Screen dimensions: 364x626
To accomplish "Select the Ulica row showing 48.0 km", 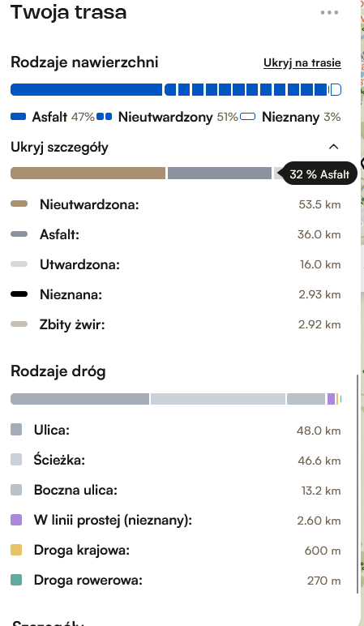I will click(176, 430).
